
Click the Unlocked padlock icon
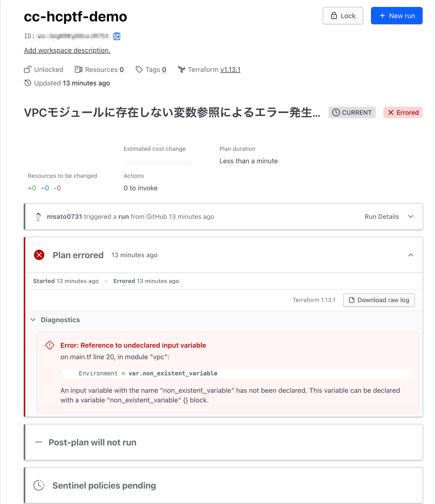click(28, 70)
